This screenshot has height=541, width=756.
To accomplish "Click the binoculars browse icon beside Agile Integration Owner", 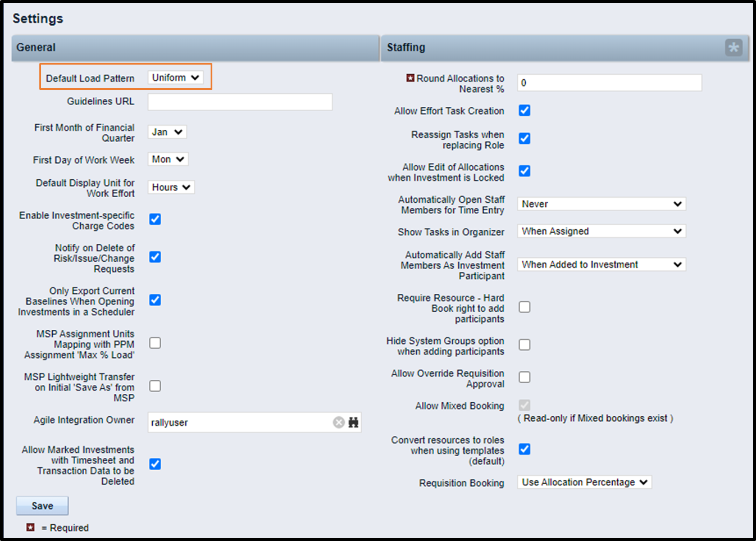I will coord(353,422).
